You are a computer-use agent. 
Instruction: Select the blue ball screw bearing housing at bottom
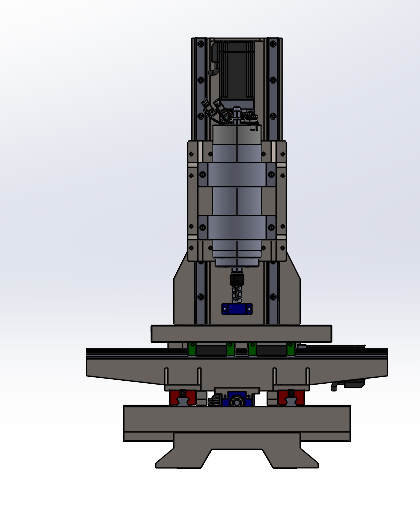point(237,400)
